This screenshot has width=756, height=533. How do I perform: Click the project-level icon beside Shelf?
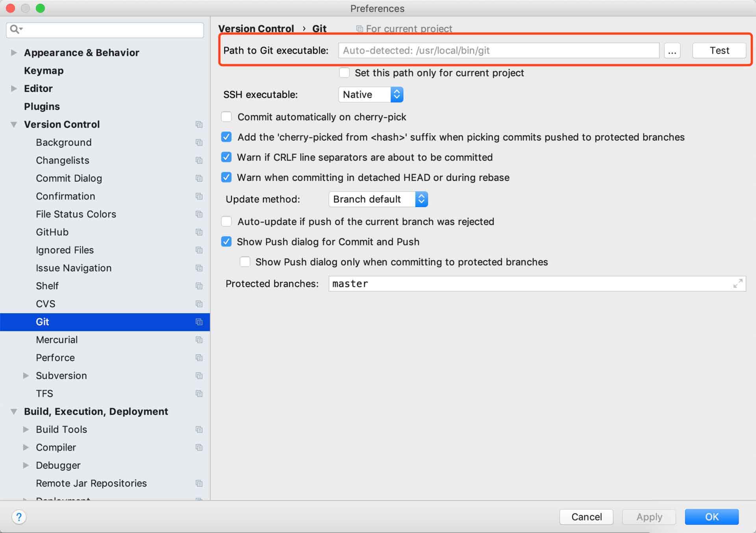coord(199,286)
